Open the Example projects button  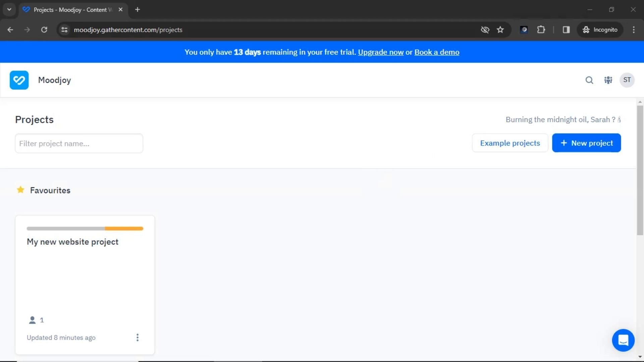pos(510,143)
